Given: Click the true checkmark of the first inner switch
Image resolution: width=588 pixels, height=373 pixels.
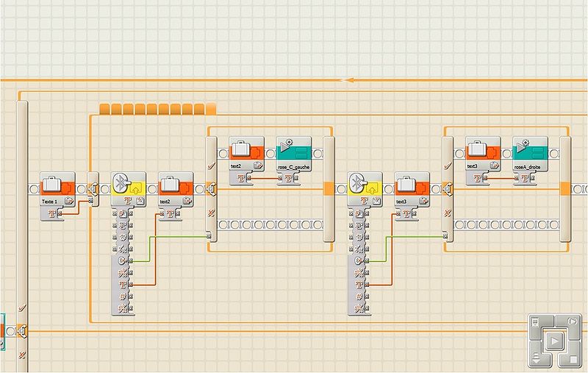Looking at the screenshot, I should click(x=211, y=167).
